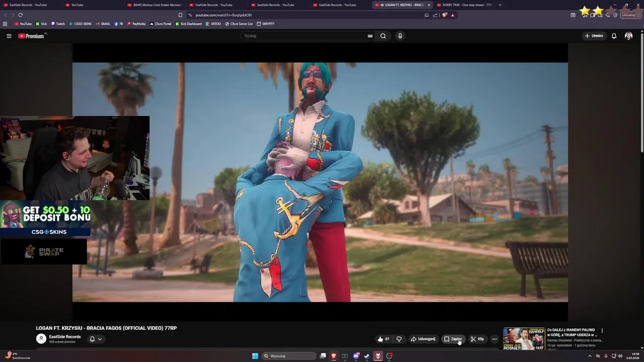644x362 pixels.
Task: Go back with the browser back arrow
Action: pos(6,15)
